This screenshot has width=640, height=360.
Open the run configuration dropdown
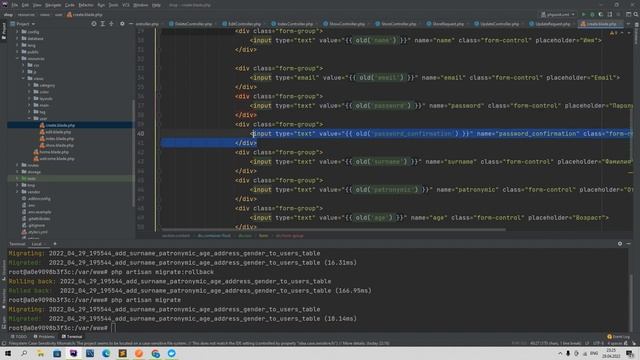(558, 14)
